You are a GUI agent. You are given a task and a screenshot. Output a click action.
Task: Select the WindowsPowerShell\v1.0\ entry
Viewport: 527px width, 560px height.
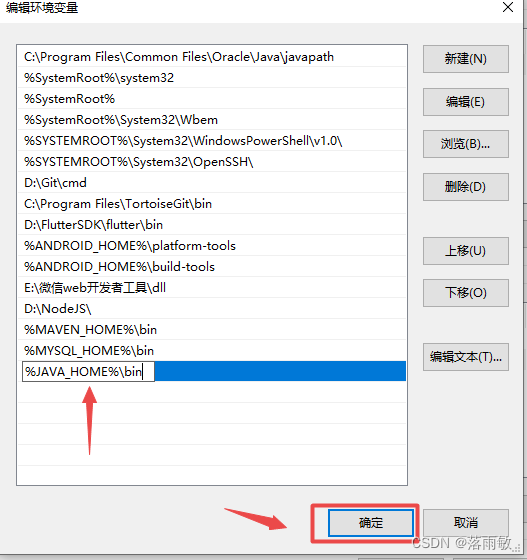coord(212,141)
